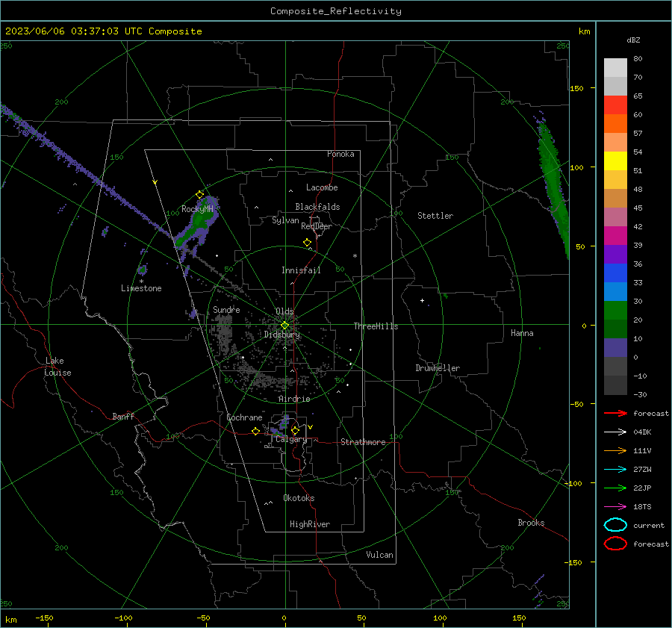672x628 pixels.
Task: Select the orange 111V arrow symbol
Action: [615, 450]
